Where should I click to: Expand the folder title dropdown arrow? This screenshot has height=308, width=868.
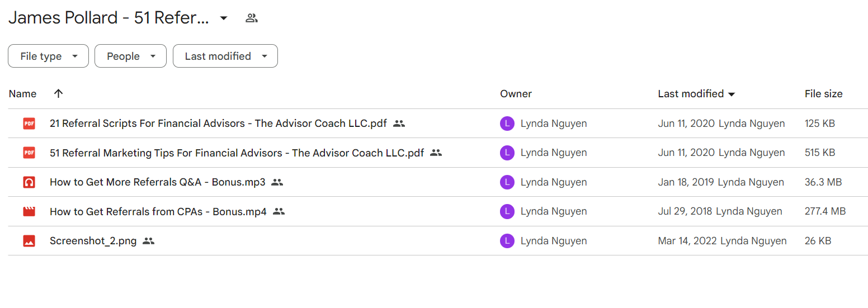(224, 18)
